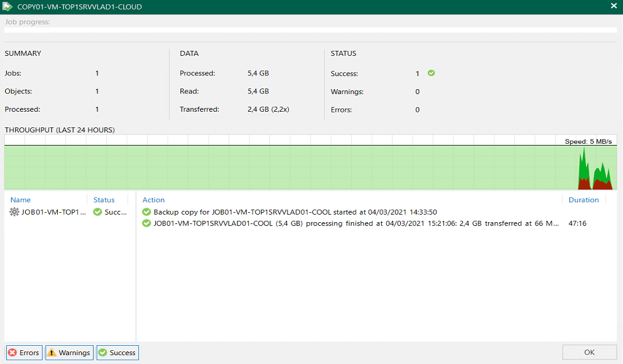The width and height of the screenshot is (623, 364).
Task: Click the window title COPY01-VM-TOP1SRVVLAD1-CLOUD
Action: [80, 7]
